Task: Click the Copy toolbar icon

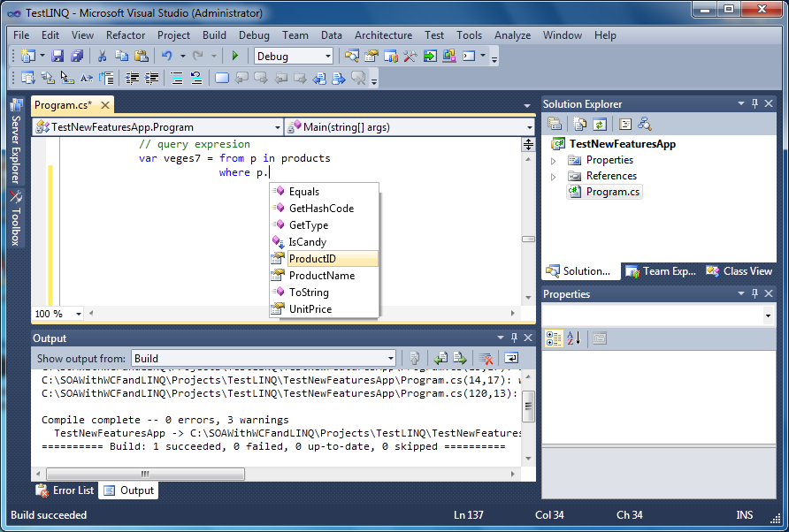Action: (122, 56)
